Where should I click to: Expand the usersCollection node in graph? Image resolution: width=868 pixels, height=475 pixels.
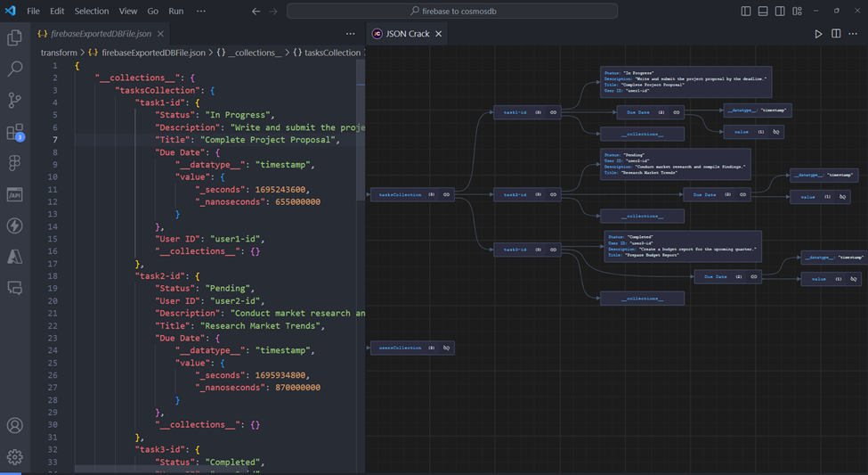point(446,348)
